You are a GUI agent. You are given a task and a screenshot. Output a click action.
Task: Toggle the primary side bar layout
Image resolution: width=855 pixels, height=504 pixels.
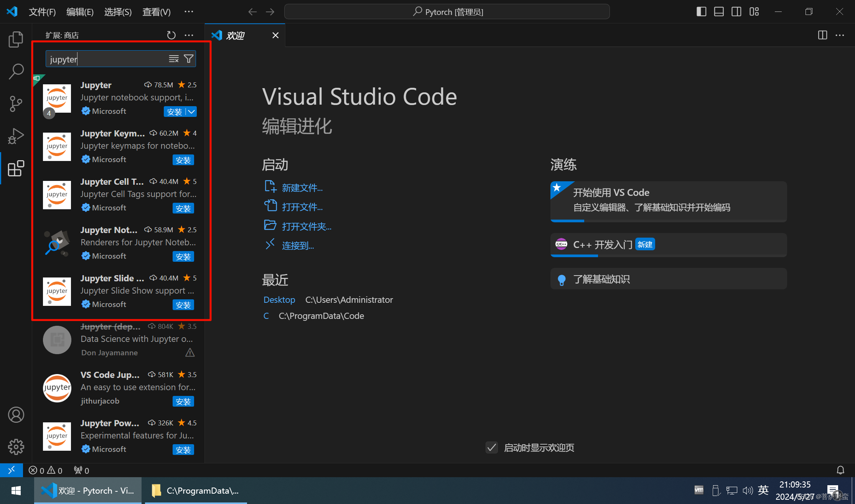pyautogui.click(x=701, y=12)
